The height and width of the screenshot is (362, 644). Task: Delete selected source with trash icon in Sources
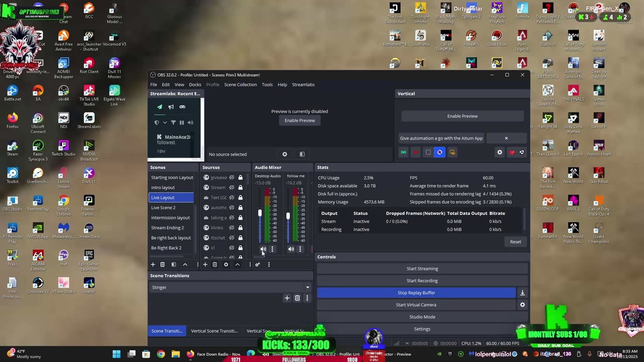215,264
